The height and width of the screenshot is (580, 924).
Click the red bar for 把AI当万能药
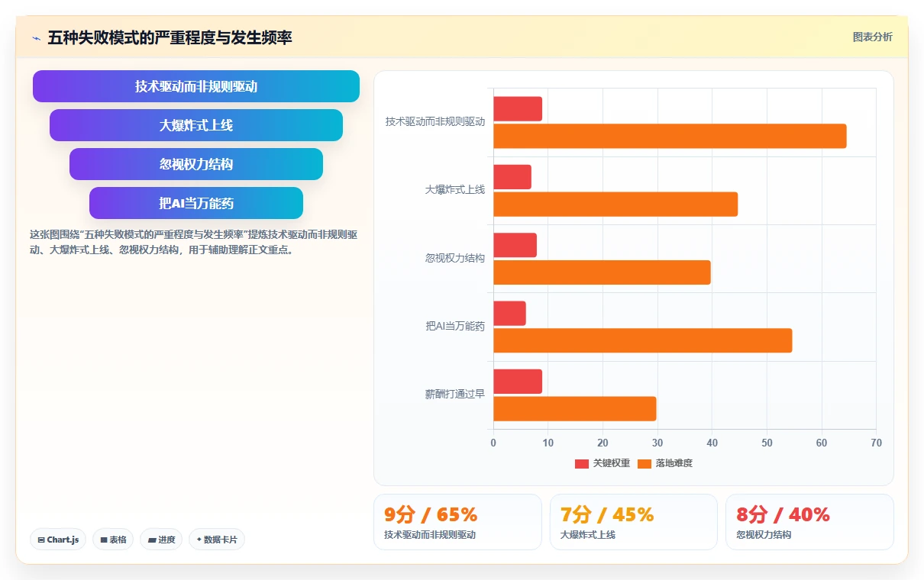click(509, 314)
